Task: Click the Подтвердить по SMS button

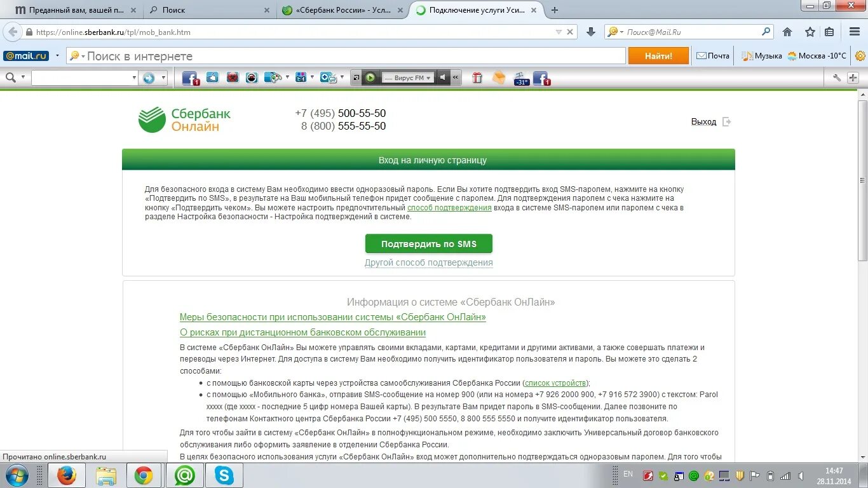Action: (x=428, y=244)
